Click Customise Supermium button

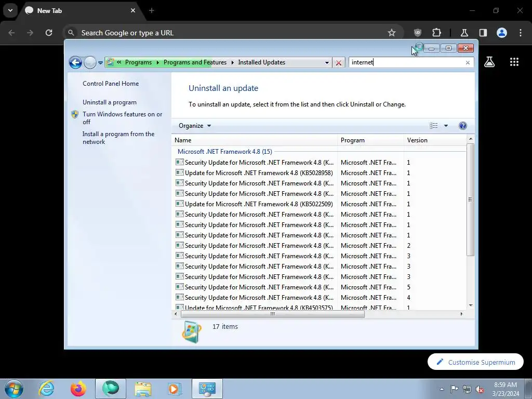pyautogui.click(x=475, y=362)
